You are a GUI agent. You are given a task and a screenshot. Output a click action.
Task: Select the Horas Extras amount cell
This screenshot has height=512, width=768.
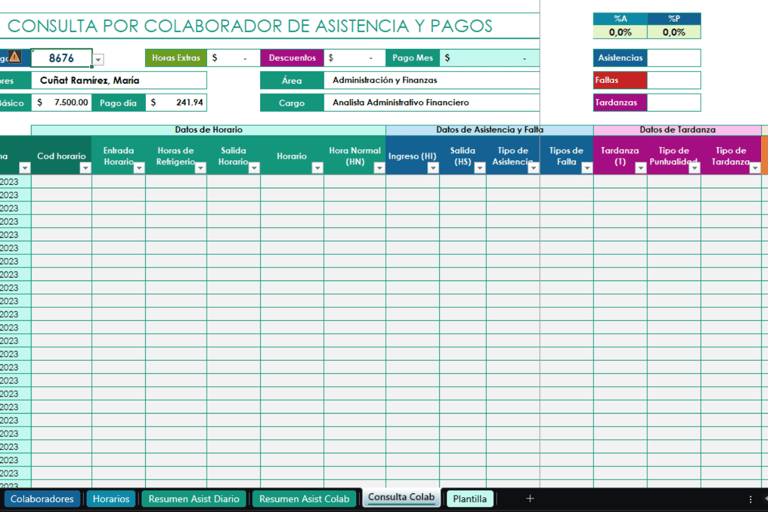click(x=233, y=58)
